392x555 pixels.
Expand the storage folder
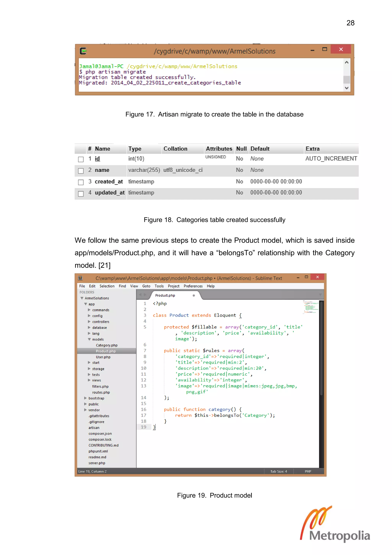click(89, 369)
